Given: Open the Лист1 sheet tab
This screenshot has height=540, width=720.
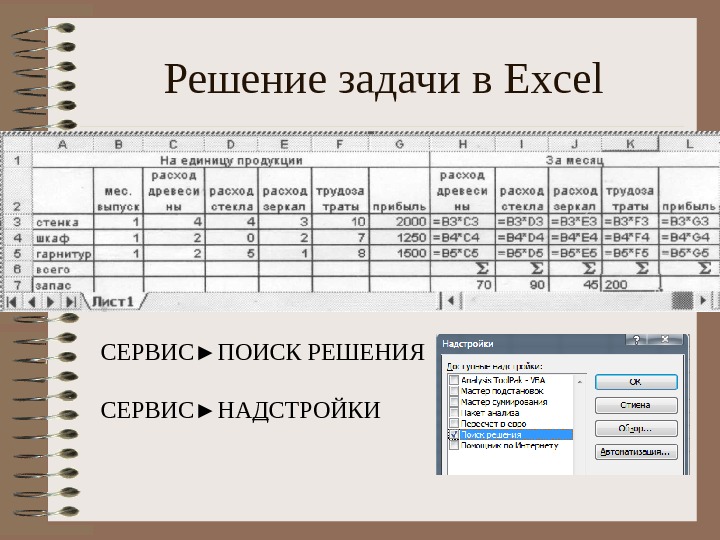Looking at the screenshot, I should [113, 302].
